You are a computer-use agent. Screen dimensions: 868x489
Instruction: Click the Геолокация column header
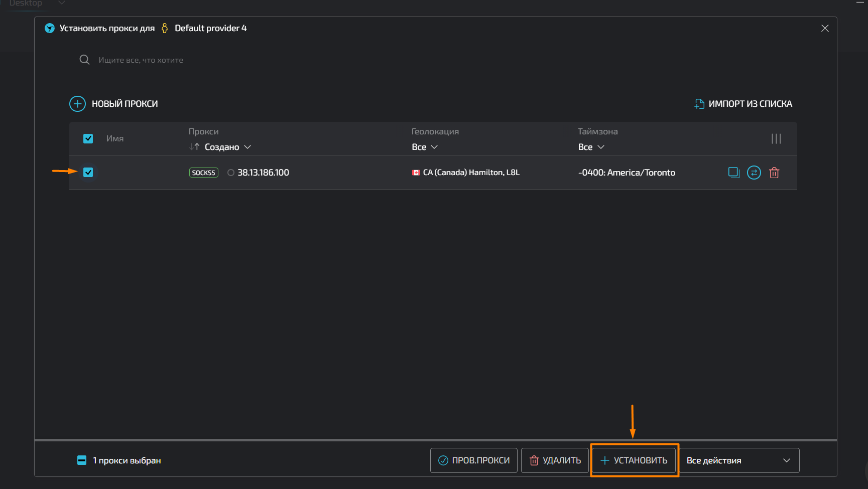click(435, 131)
